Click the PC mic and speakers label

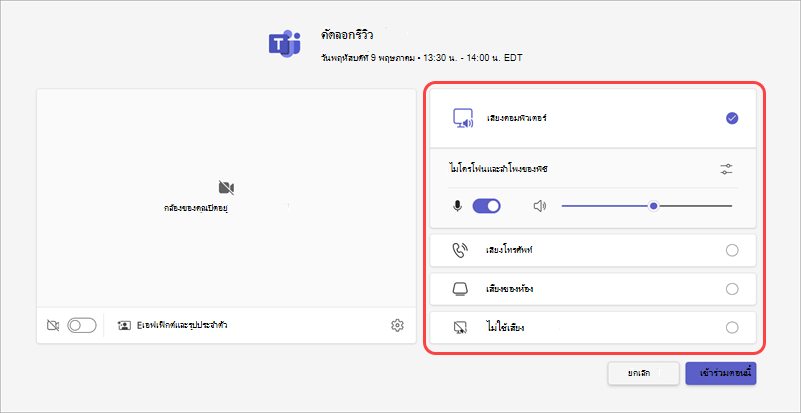pos(497,169)
